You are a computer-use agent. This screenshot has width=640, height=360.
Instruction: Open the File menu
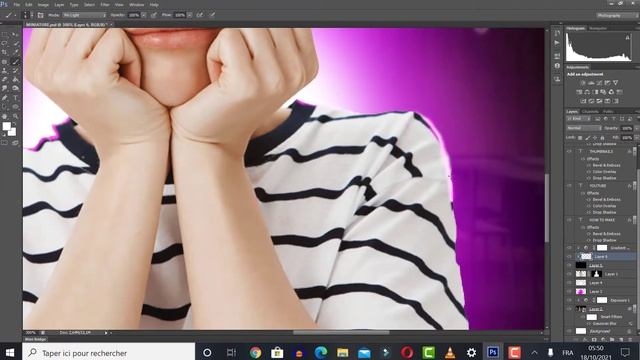point(17,5)
